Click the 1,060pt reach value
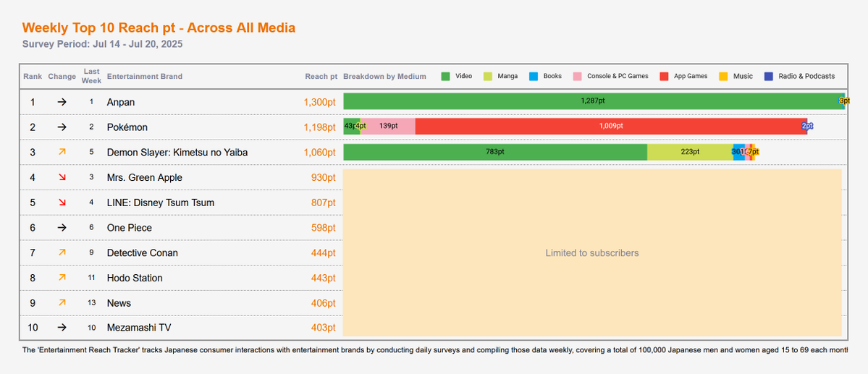The width and height of the screenshot is (868, 374). click(319, 153)
